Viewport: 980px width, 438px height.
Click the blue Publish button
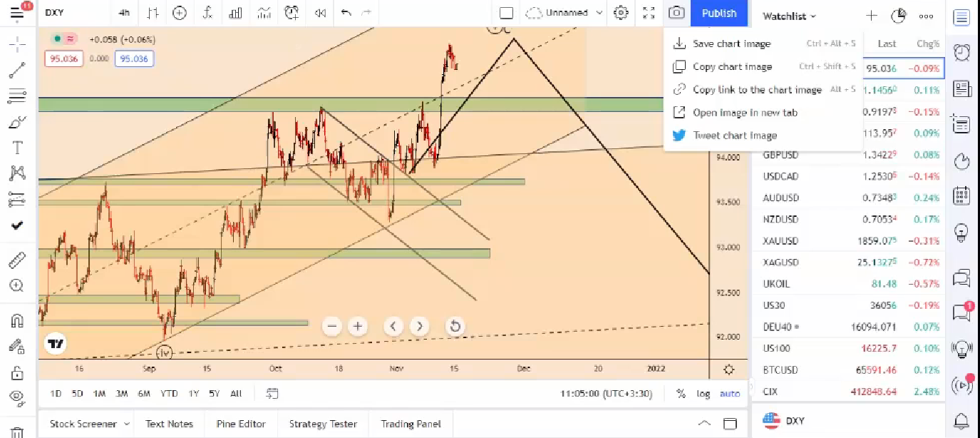[718, 13]
